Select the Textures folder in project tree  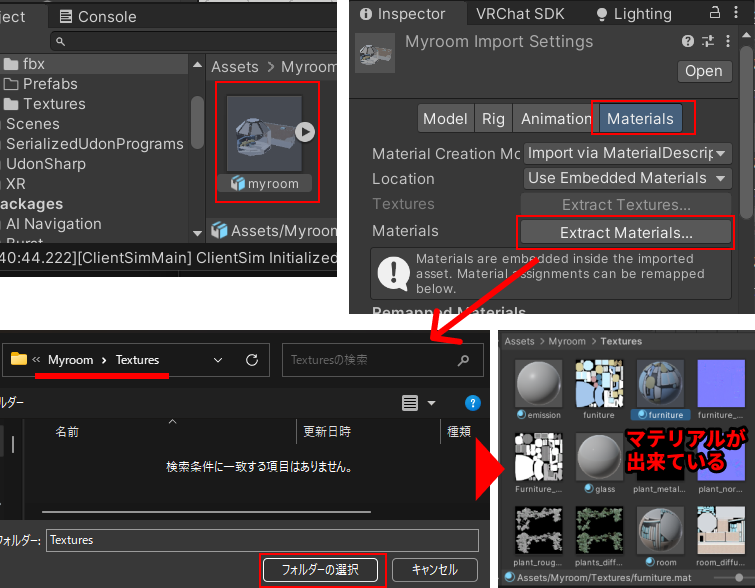point(54,104)
